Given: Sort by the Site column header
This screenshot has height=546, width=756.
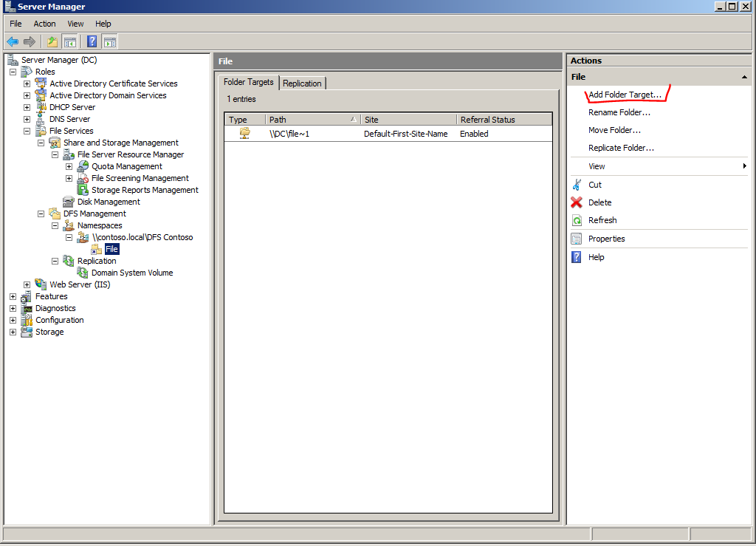Looking at the screenshot, I should 408,120.
